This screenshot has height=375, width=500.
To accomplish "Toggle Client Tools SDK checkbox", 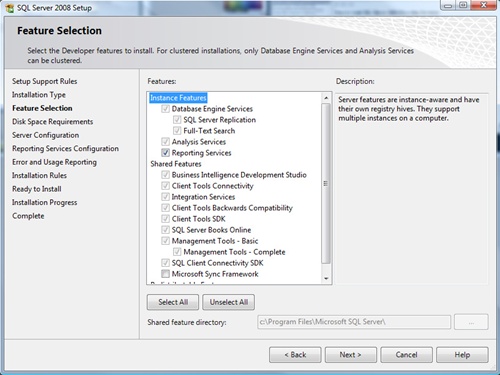I will (x=165, y=219).
